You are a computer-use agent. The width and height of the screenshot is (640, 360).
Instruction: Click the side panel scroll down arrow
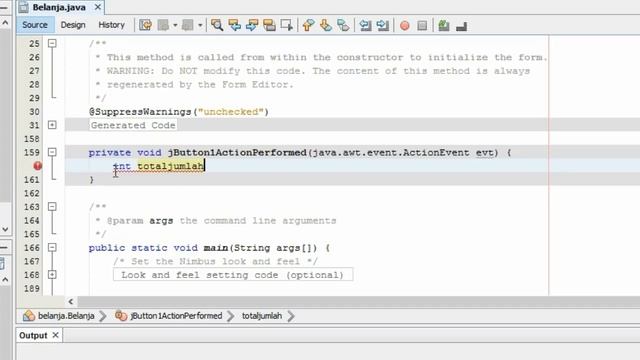coord(5,229)
